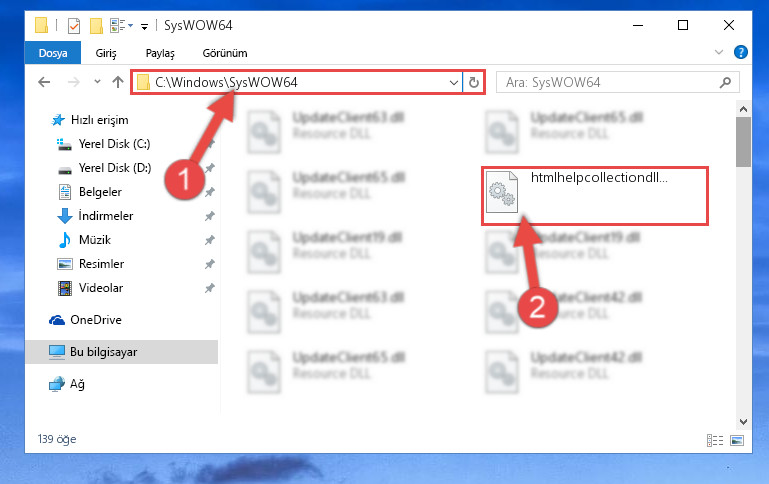Expand the ribbon with chevron arrow

tap(718, 52)
